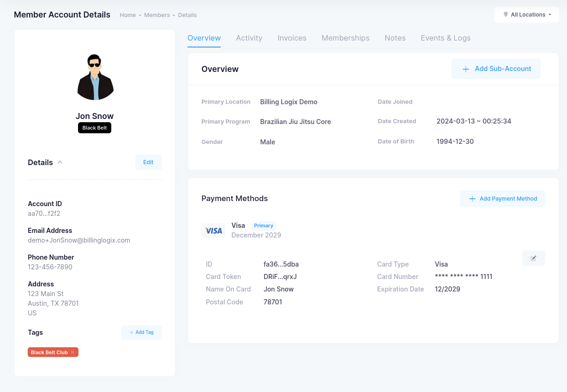Click the plus icon on Add Payment Method
The width and height of the screenshot is (567, 392).
tap(472, 199)
